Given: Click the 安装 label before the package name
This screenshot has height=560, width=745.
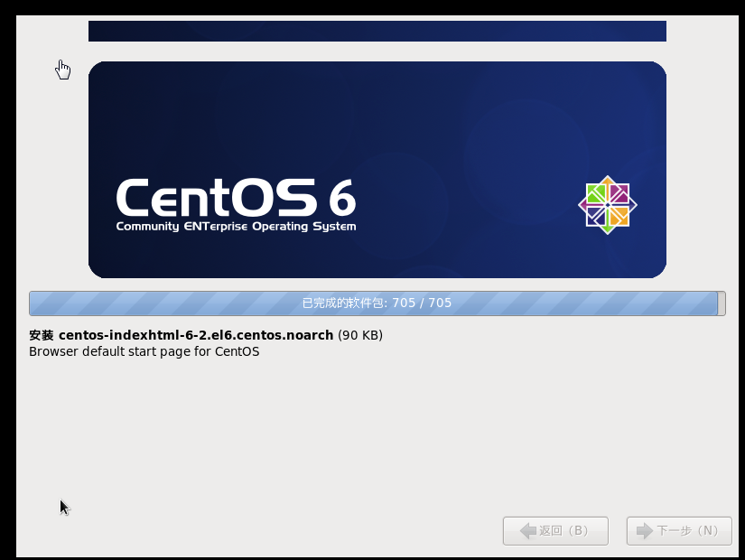Looking at the screenshot, I should point(42,335).
